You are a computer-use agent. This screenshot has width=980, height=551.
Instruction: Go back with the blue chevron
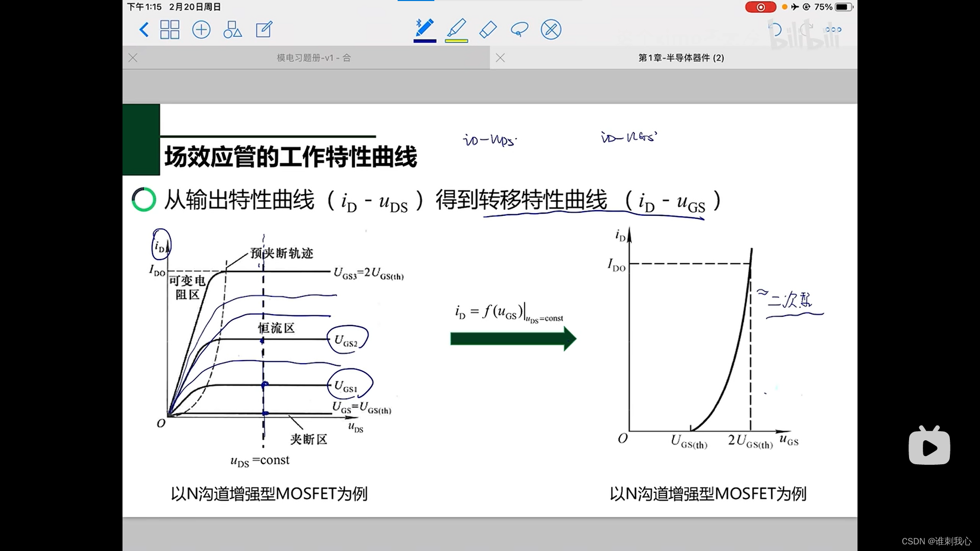144,30
